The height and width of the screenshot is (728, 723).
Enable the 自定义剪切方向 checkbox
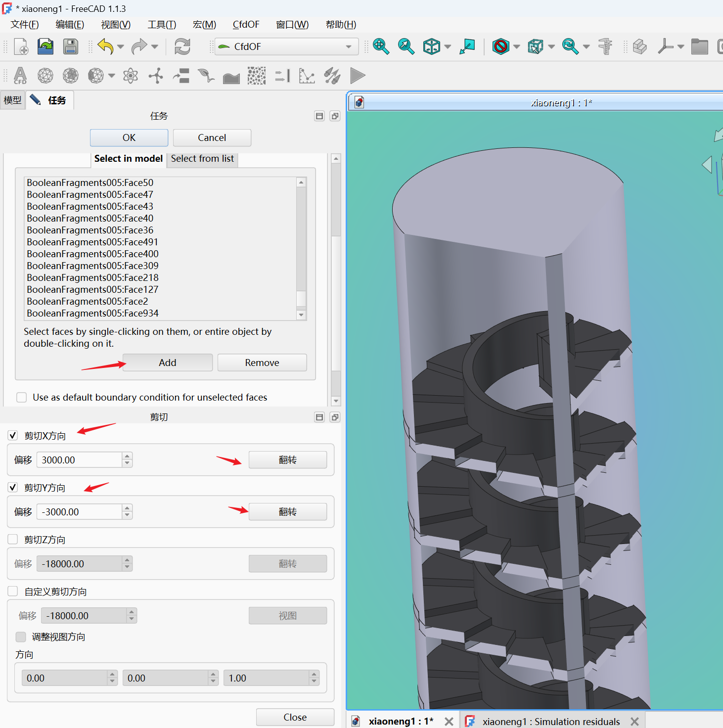[13, 591]
